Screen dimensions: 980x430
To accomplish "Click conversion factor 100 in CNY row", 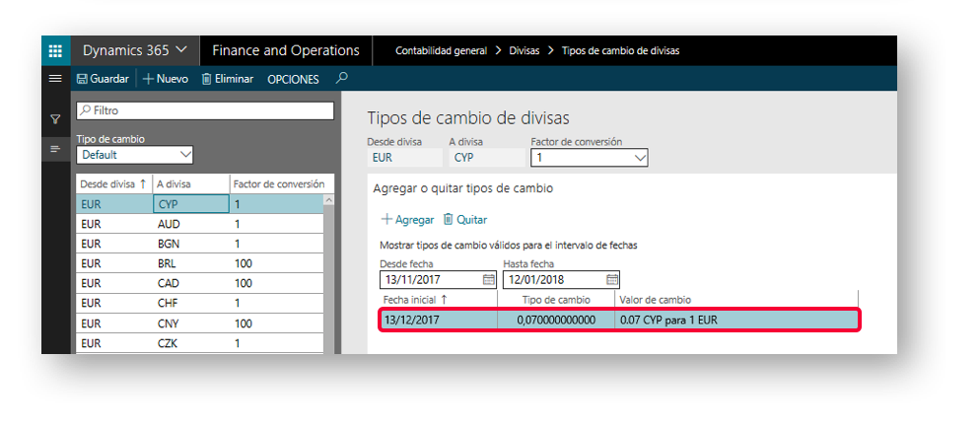I will click(276, 323).
